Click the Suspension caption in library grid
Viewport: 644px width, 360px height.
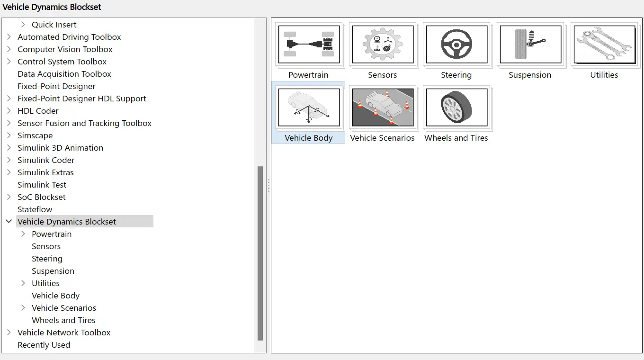tap(530, 75)
